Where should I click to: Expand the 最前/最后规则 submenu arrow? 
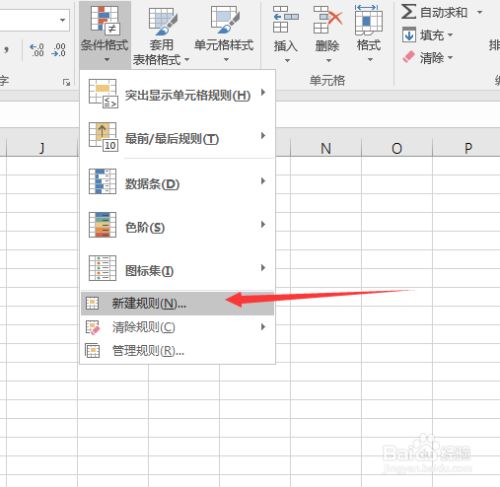point(263,136)
